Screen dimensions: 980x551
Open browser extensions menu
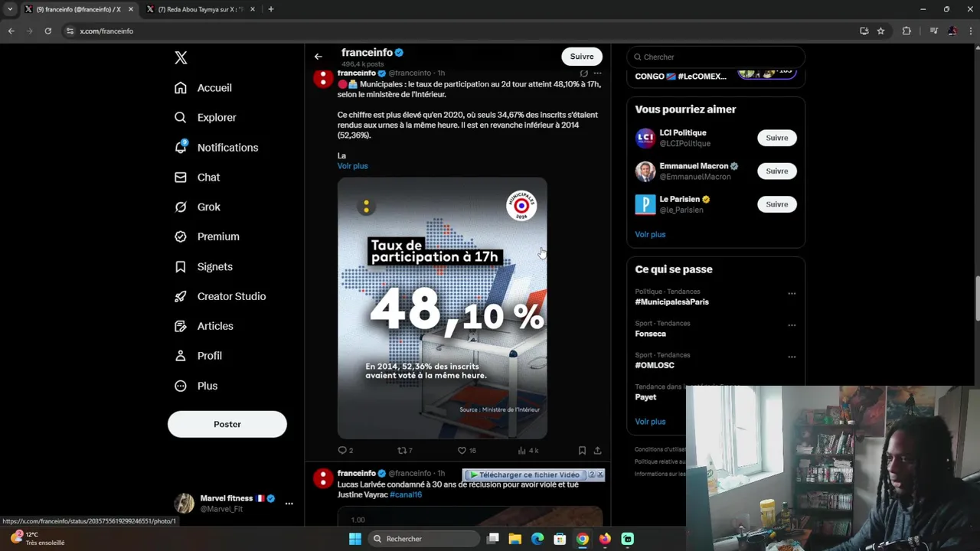(906, 31)
